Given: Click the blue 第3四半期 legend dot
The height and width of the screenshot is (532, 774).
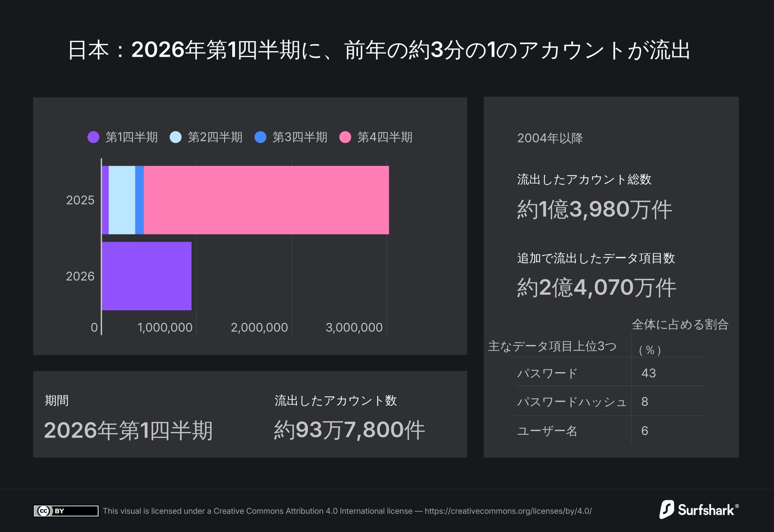Looking at the screenshot, I should point(260,137).
